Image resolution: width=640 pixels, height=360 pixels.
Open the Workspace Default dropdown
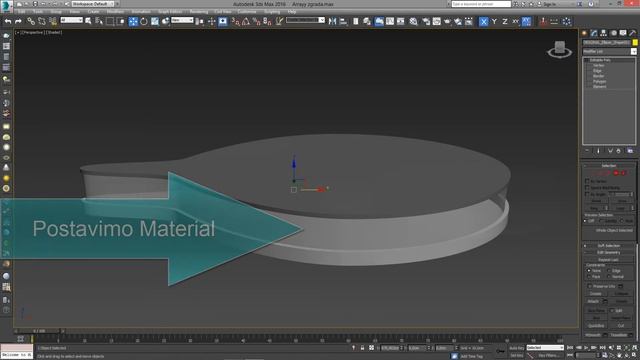(x=93, y=4)
